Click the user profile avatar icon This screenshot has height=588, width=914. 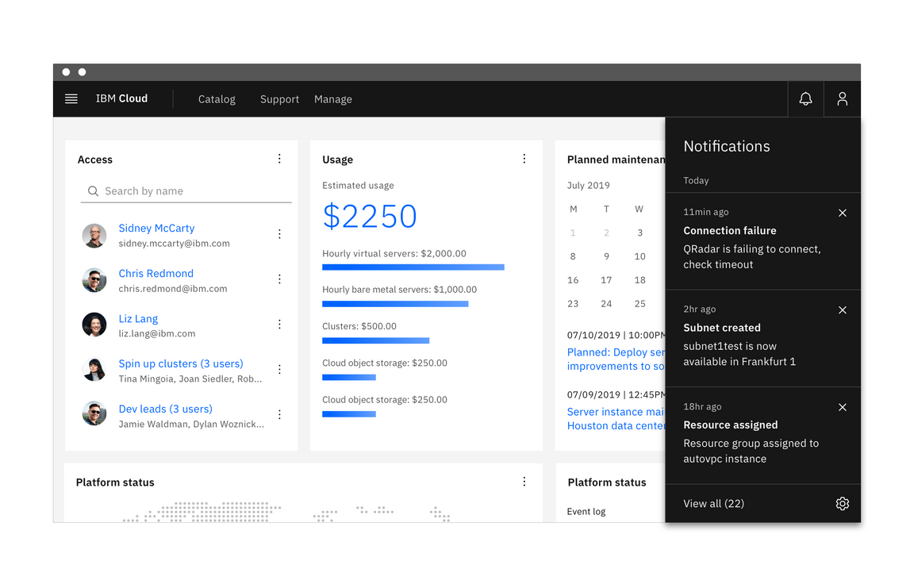842,98
